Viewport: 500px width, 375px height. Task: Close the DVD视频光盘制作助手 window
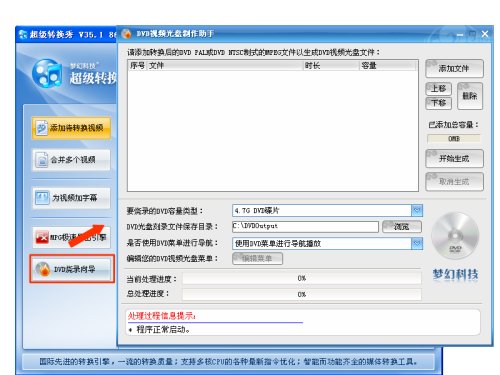pyautogui.click(x=485, y=34)
